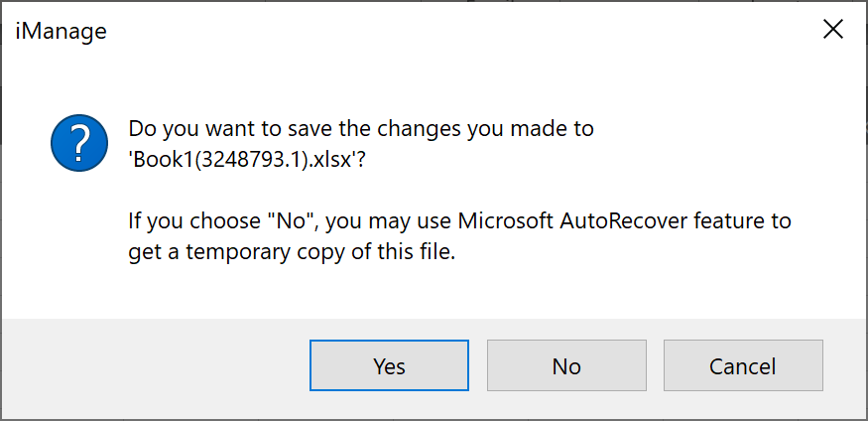Click the iManage title text
The height and width of the screenshot is (421, 868).
click(62, 31)
